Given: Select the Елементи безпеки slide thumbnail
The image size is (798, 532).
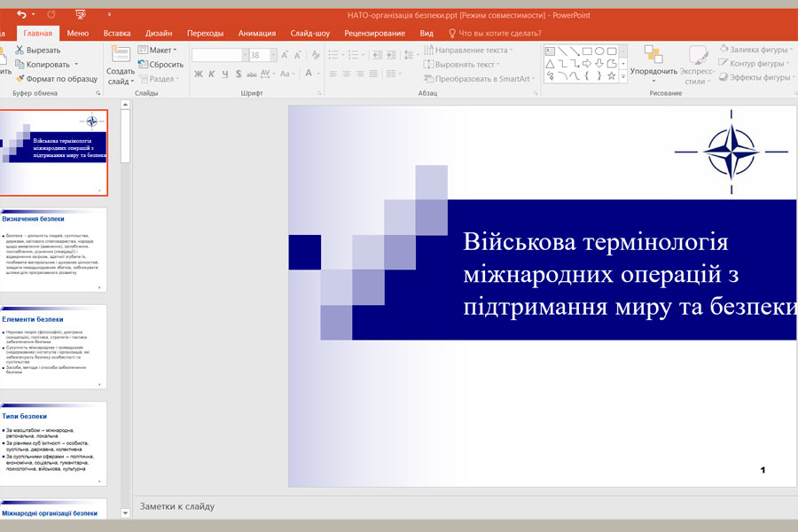Looking at the screenshot, I should pyautogui.click(x=53, y=348).
